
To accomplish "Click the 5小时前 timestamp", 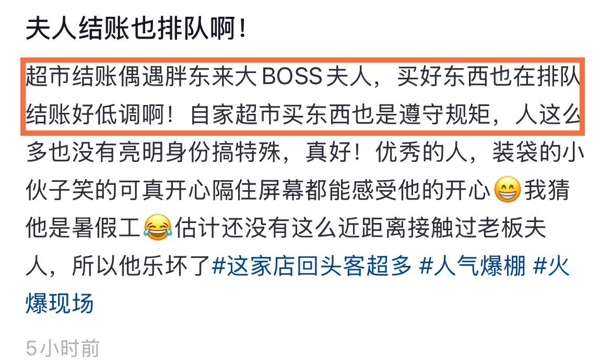I will (x=63, y=348).
